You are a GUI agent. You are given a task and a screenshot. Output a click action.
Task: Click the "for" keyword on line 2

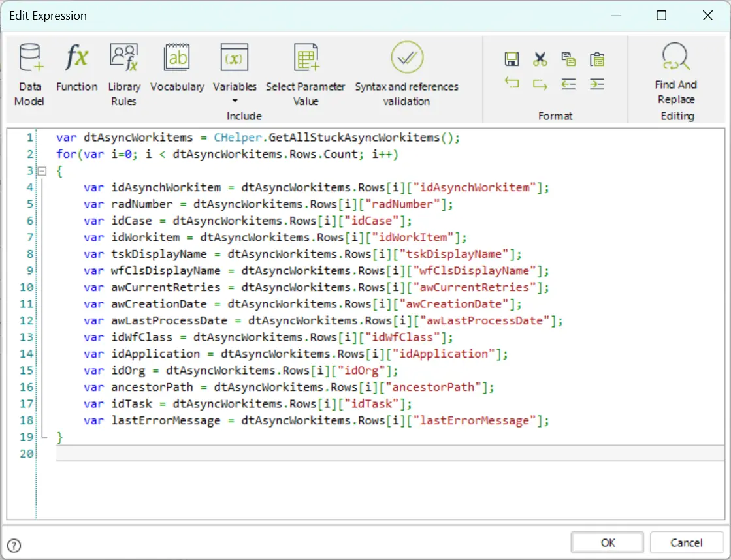pos(67,154)
